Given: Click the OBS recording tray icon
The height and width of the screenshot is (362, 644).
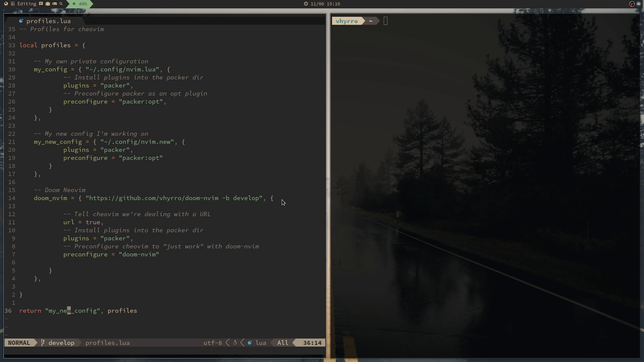Looking at the screenshot, I should click(x=632, y=4).
